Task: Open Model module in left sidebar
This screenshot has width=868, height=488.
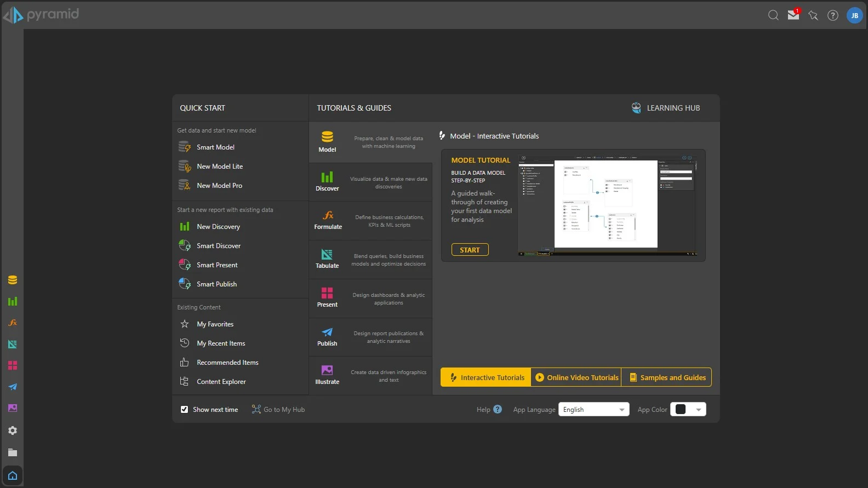Action: click(x=13, y=280)
